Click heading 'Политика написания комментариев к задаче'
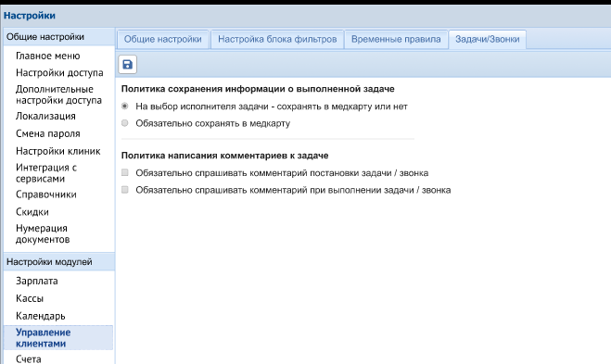This screenshot has width=611, height=364. click(225, 156)
